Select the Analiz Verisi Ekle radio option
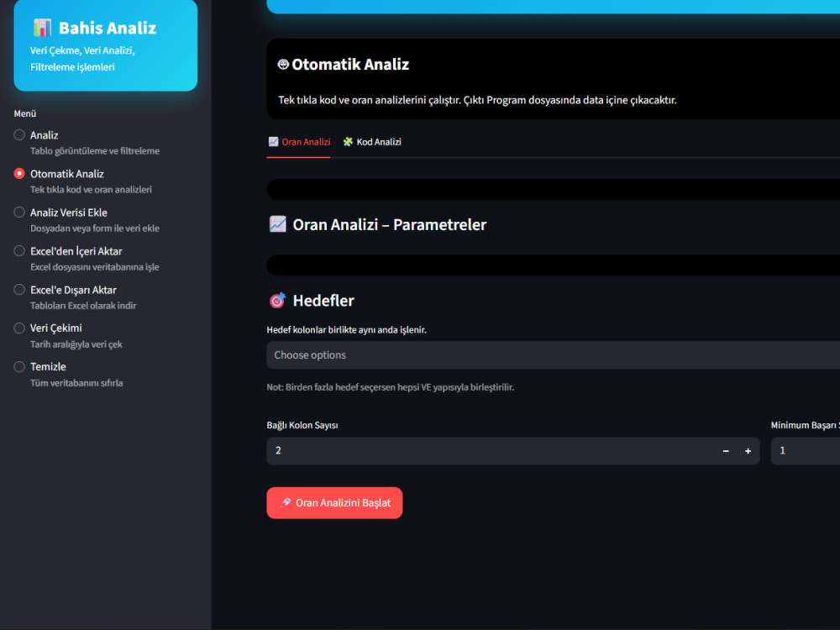This screenshot has height=630, width=840. click(19, 213)
